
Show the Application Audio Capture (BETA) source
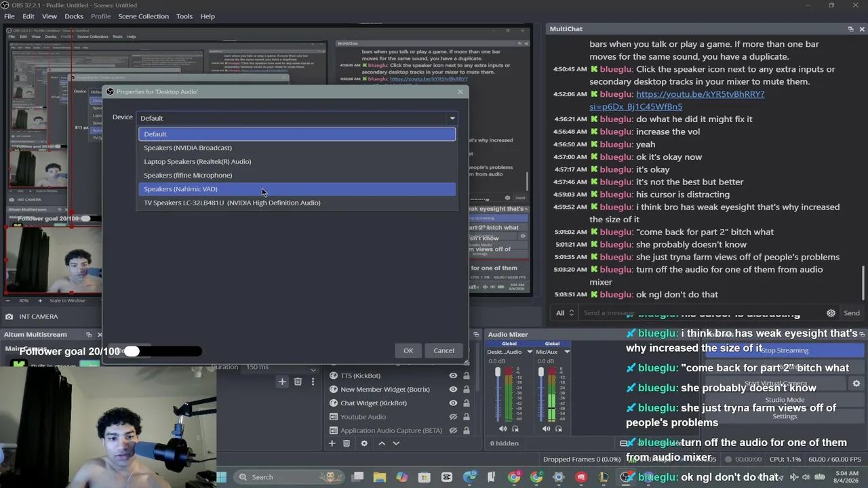(453, 430)
